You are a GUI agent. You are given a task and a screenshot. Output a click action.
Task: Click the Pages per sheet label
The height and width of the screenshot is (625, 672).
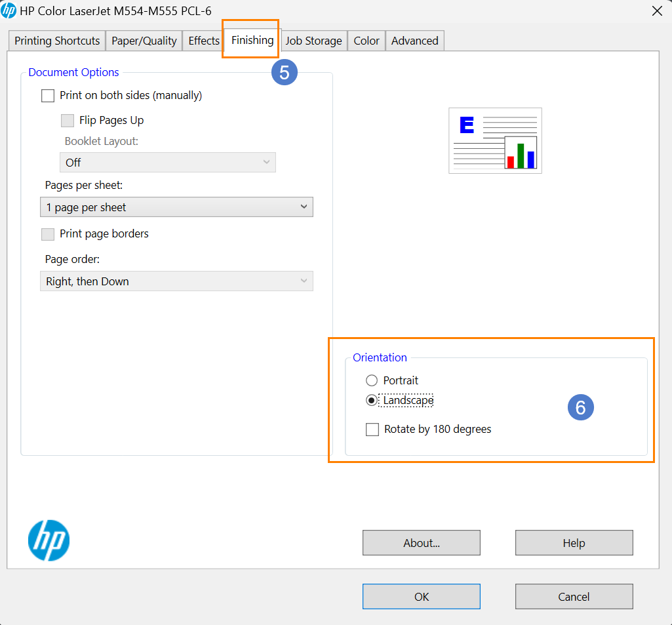(83, 185)
